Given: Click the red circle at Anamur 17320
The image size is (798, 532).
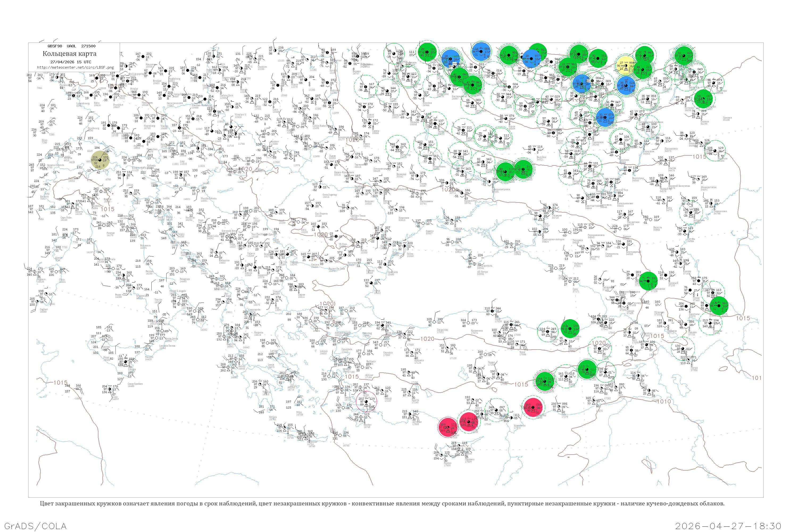Looking at the screenshot, I should pyautogui.click(x=448, y=427).
